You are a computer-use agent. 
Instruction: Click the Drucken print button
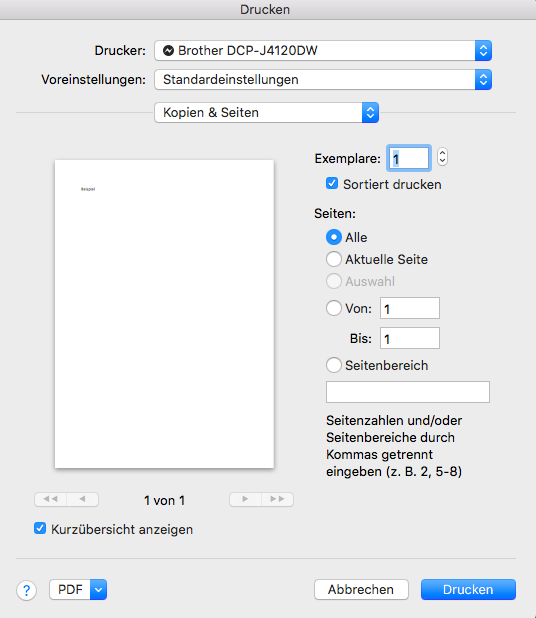pos(468,590)
